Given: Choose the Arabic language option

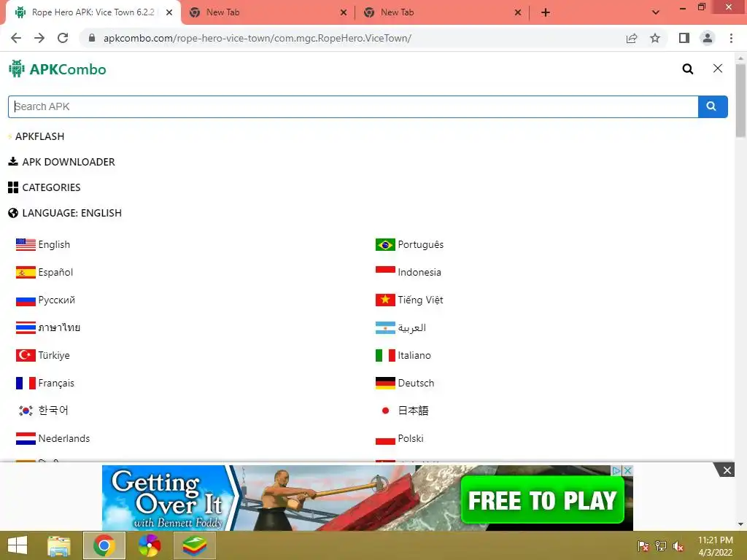Looking at the screenshot, I should (x=412, y=327).
